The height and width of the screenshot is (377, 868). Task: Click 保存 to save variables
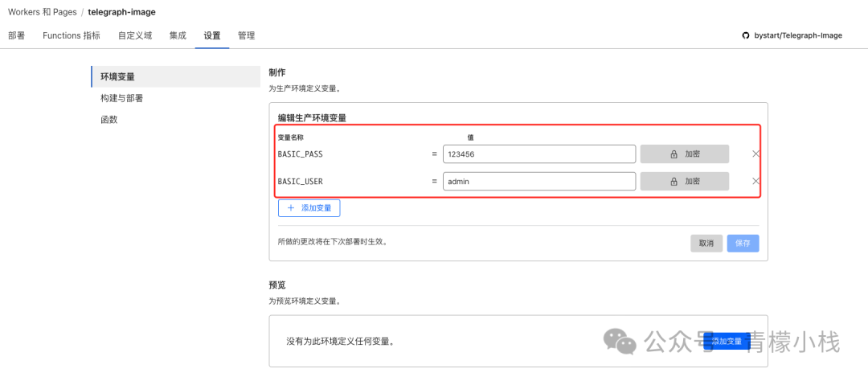743,244
